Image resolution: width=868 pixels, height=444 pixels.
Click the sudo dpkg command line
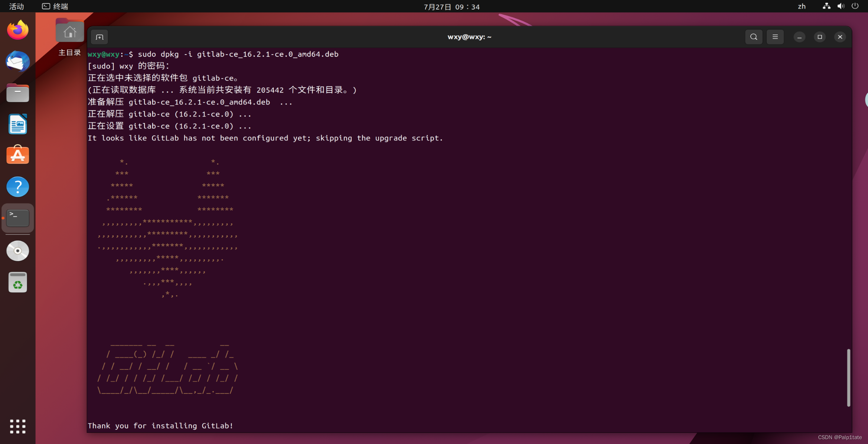[x=213, y=54]
